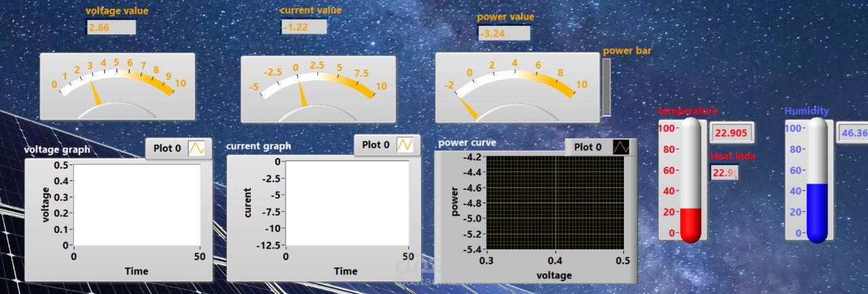Click the 10 mark on voltage meter
This screenshot has width=868, height=294.
pos(180,84)
